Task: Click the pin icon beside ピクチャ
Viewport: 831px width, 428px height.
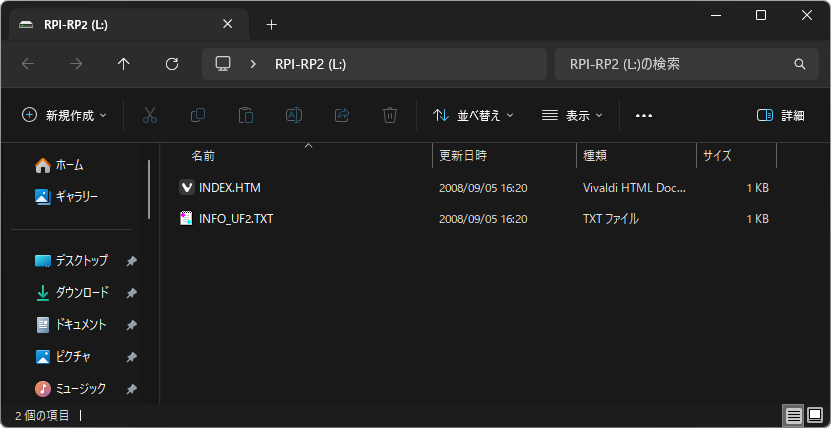Action: click(131, 357)
